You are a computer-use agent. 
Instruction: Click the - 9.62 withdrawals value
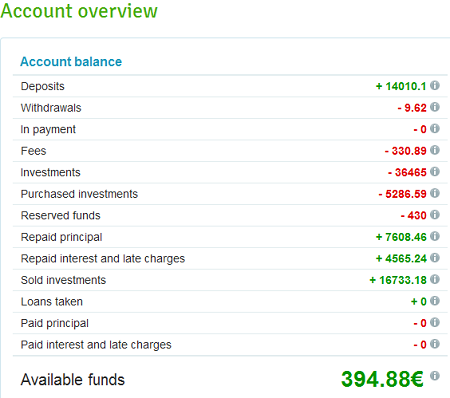(x=412, y=108)
